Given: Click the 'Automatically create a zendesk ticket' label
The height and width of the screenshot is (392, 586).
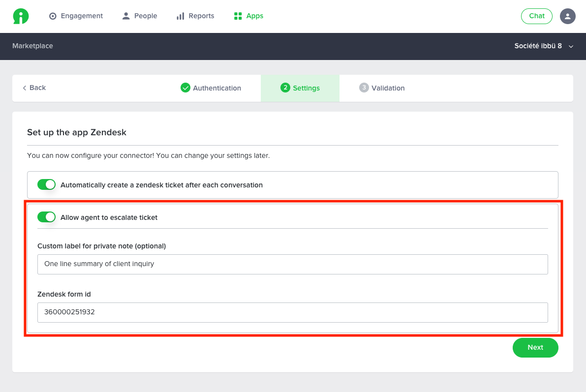Looking at the screenshot, I should (x=161, y=185).
